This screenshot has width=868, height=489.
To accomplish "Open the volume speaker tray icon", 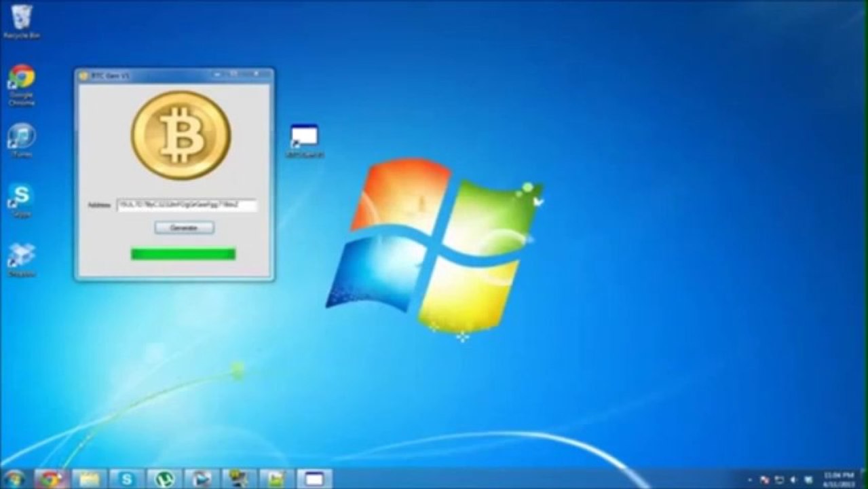I will coord(793,480).
